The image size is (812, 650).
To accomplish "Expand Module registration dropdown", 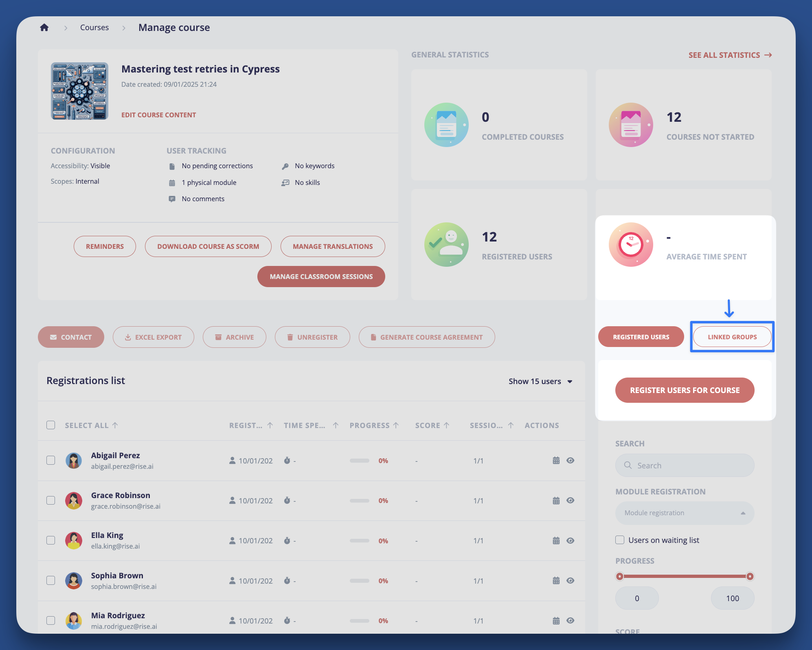I will [x=685, y=513].
